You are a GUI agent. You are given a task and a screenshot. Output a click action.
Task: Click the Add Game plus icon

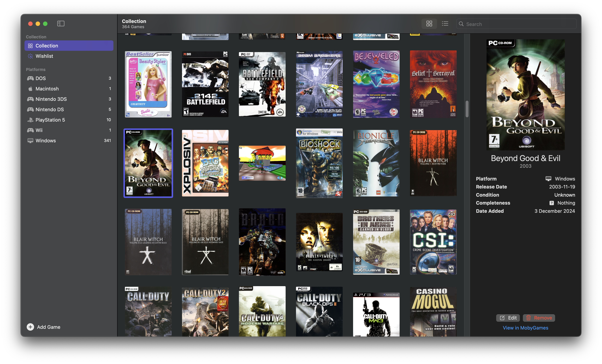pyautogui.click(x=30, y=327)
